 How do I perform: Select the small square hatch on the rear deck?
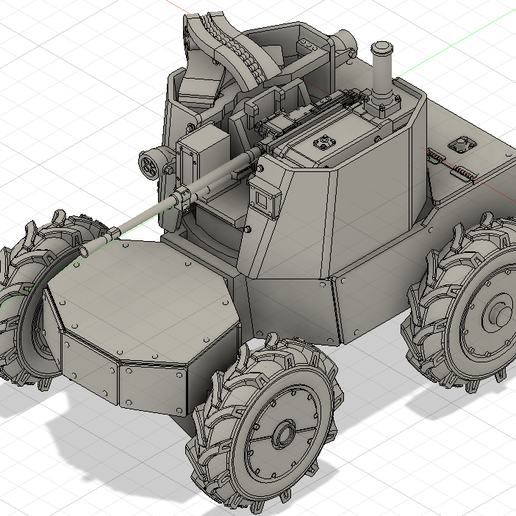pos(462,145)
